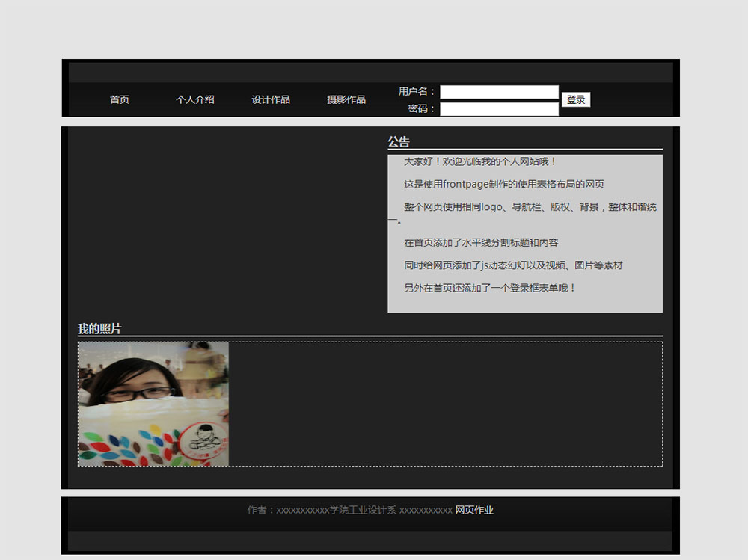
Task: Focus the 密码 input field
Action: pos(499,109)
